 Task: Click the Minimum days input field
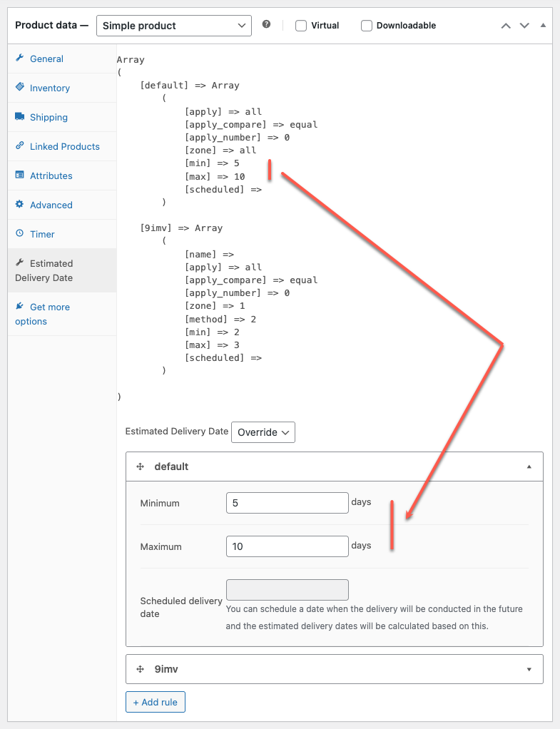click(x=287, y=503)
